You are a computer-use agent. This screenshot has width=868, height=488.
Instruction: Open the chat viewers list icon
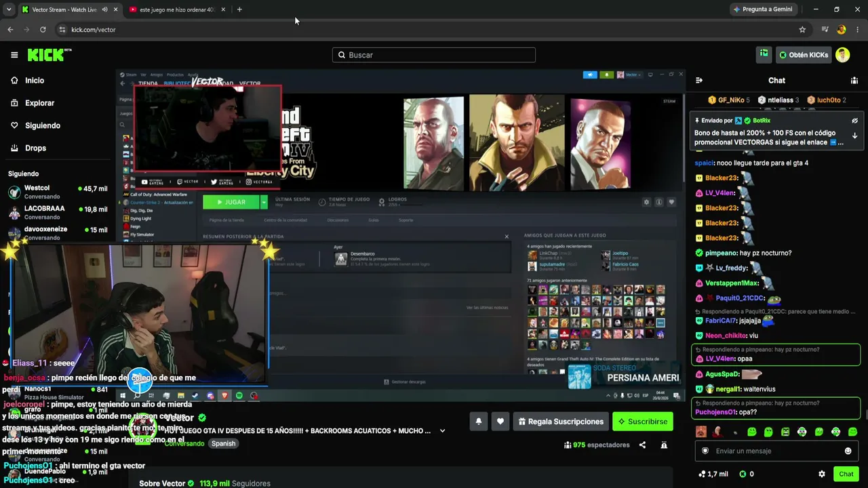[854, 81]
